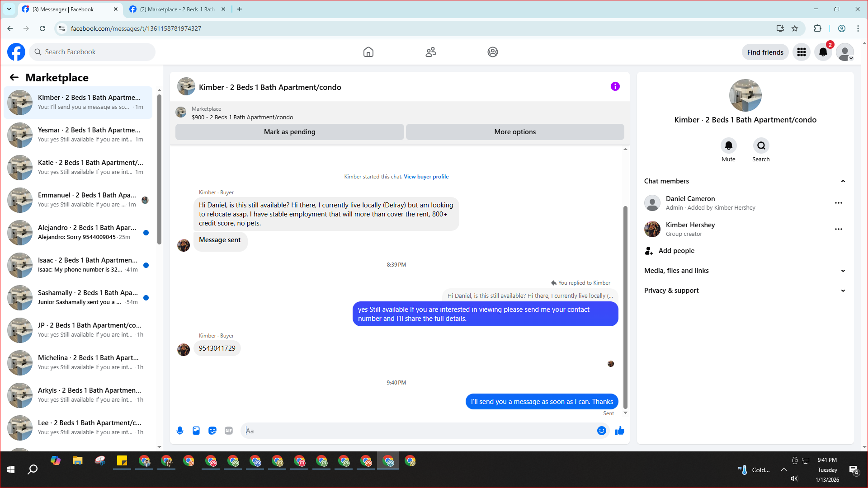Mute this conversation
The width and height of the screenshot is (868, 488).
[728, 145]
